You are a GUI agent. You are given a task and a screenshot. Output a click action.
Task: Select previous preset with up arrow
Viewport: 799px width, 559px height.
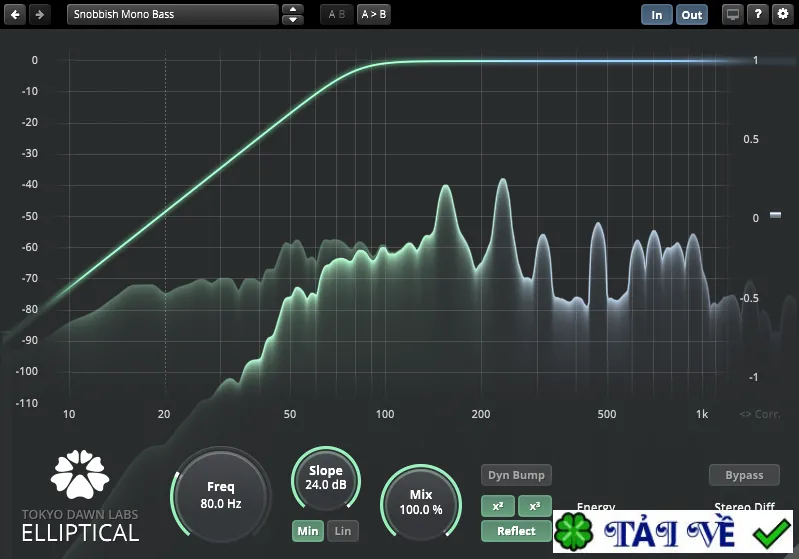pyautogui.click(x=292, y=9)
